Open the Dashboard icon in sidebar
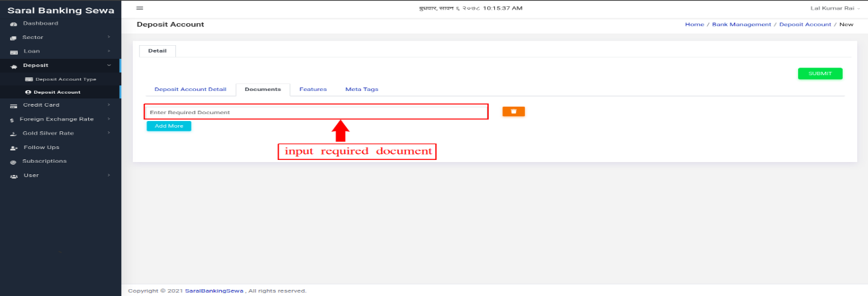Image resolution: width=868 pixels, height=296 pixels. [14, 24]
